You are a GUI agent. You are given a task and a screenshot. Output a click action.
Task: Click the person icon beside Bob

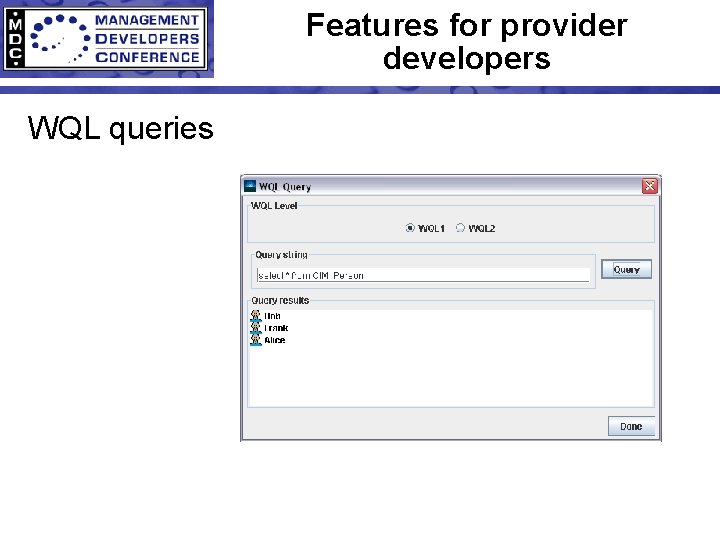point(256,315)
